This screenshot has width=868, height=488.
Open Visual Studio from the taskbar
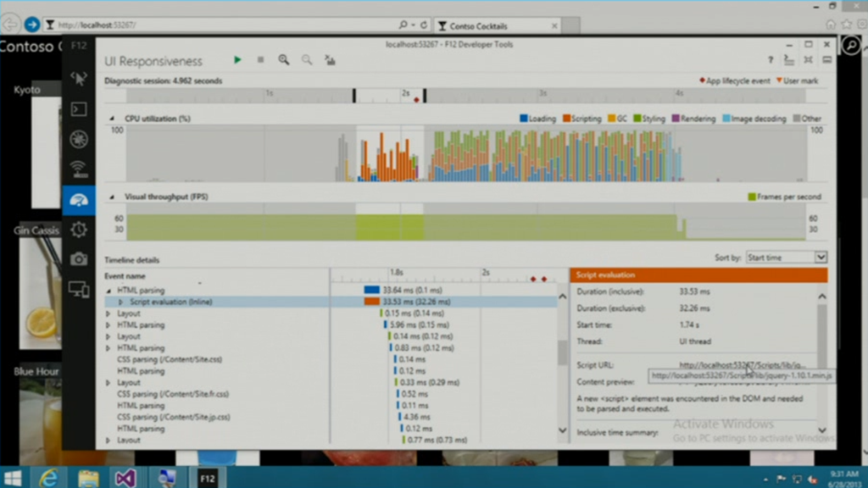tap(125, 478)
